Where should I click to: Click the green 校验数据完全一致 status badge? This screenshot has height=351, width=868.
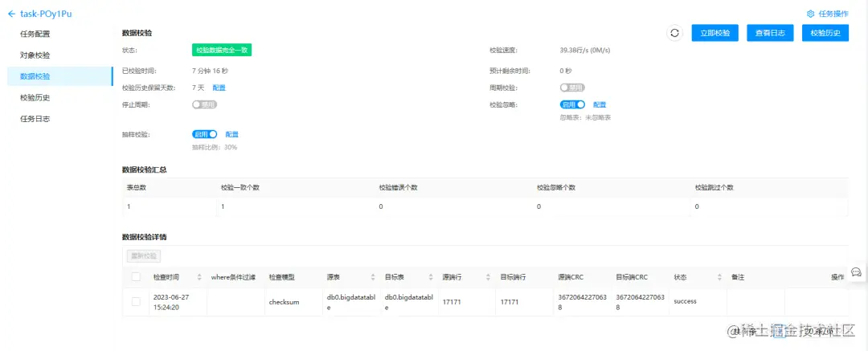[x=222, y=50]
